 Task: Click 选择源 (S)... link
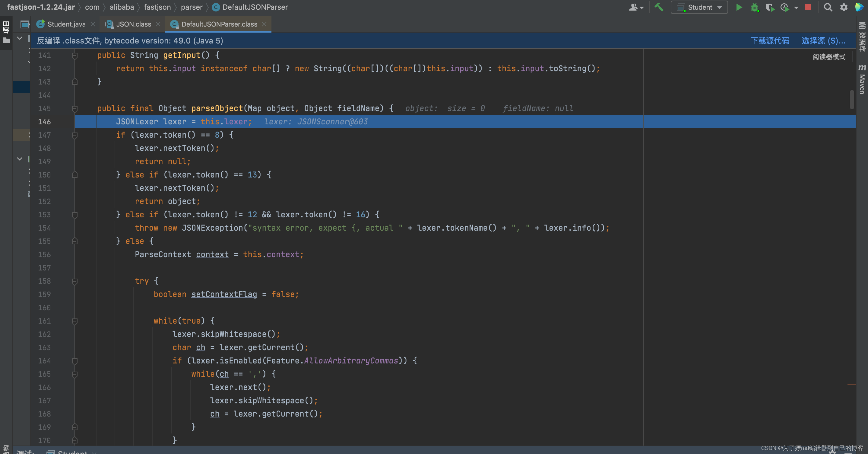coord(823,41)
